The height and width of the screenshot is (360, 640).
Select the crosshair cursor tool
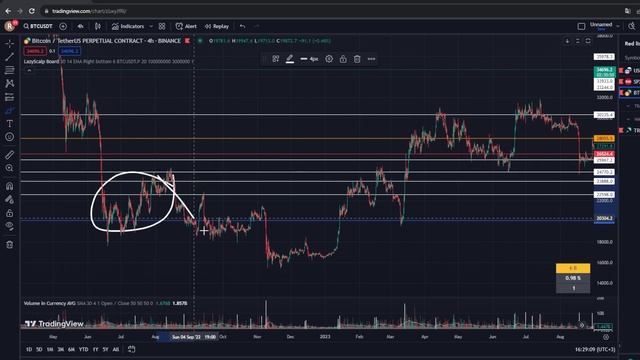9,43
